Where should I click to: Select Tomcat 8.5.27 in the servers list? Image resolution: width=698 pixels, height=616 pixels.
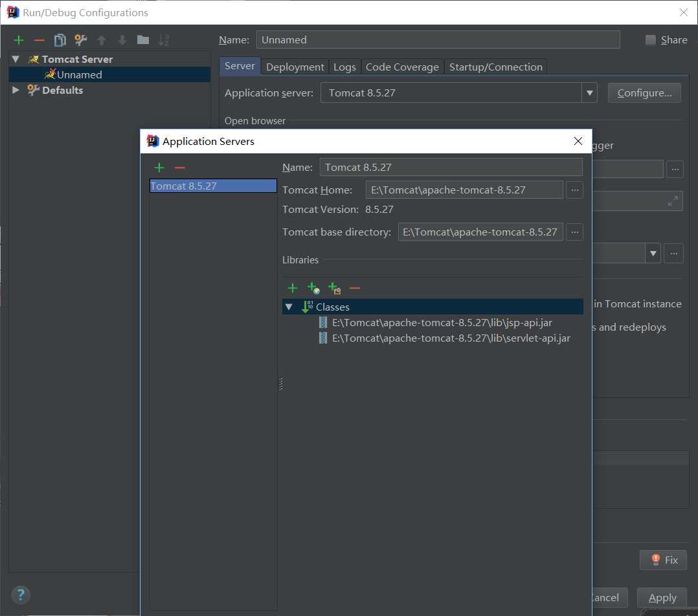[x=213, y=186]
